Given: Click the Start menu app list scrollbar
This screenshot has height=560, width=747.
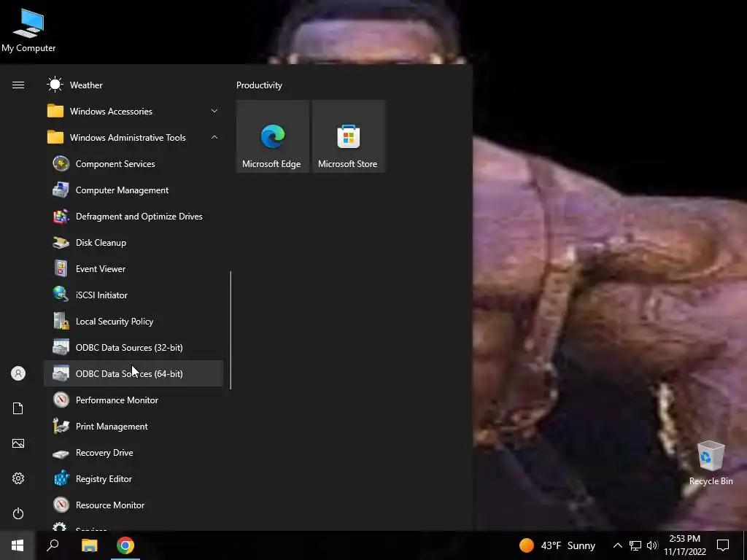Looking at the screenshot, I should (x=231, y=330).
